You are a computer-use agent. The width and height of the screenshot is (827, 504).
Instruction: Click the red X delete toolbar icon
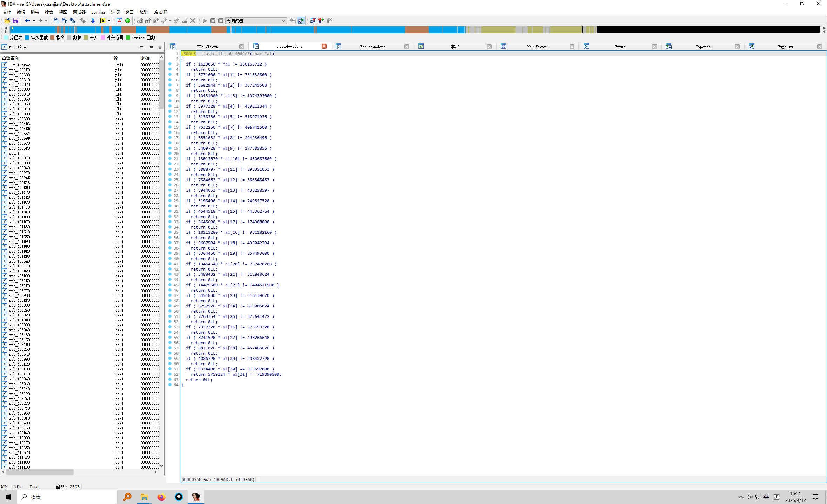point(193,21)
